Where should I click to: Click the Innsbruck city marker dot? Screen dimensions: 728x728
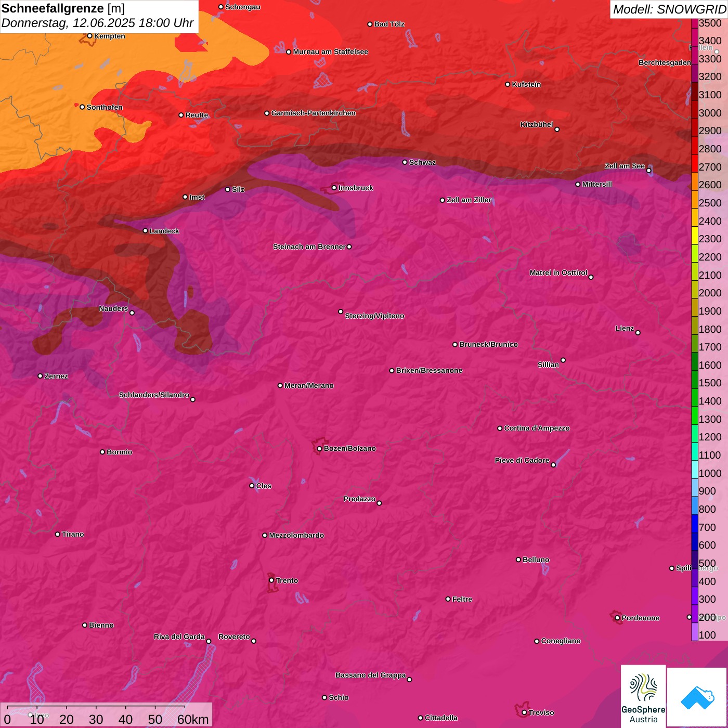point(334,188)
